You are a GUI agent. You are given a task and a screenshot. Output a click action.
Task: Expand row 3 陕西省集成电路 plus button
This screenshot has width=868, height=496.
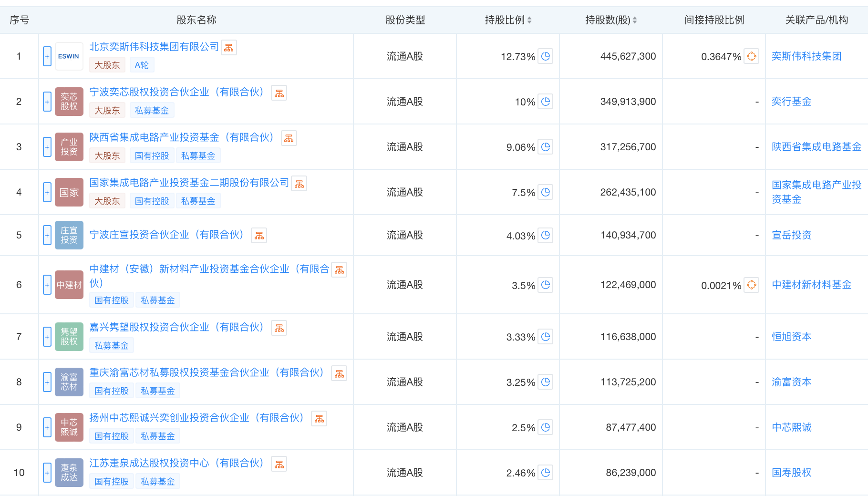click(47, 147)
